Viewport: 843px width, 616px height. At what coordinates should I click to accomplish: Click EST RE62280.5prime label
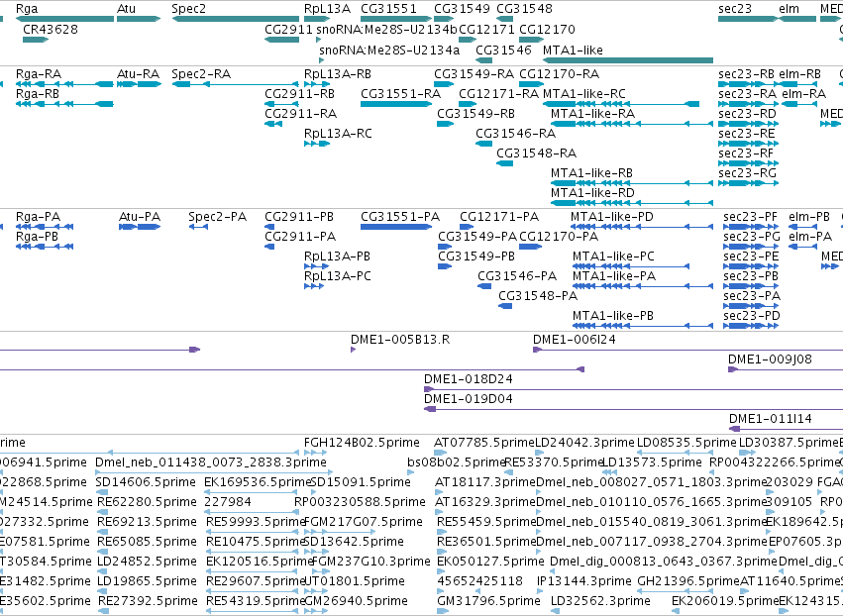(147, 501)
